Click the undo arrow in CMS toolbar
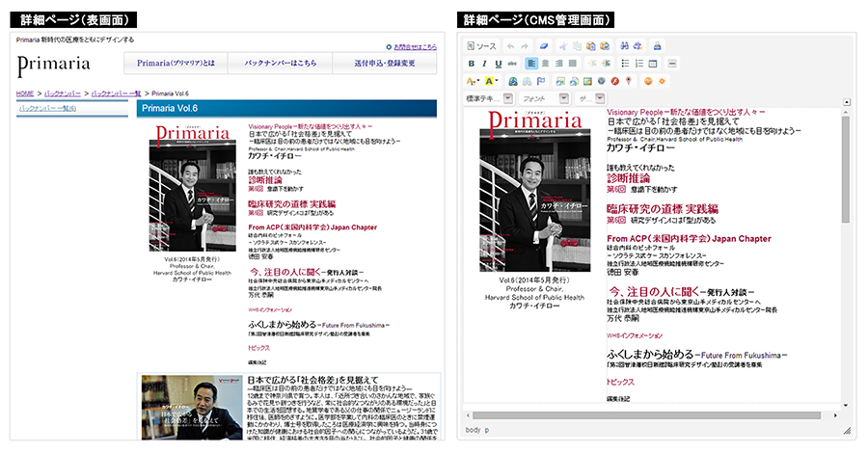 coord(511,46)
